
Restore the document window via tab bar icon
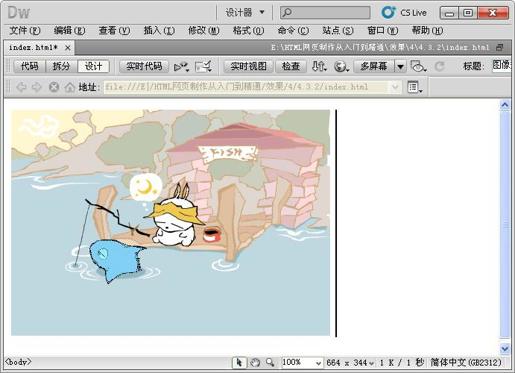point(499,48)
